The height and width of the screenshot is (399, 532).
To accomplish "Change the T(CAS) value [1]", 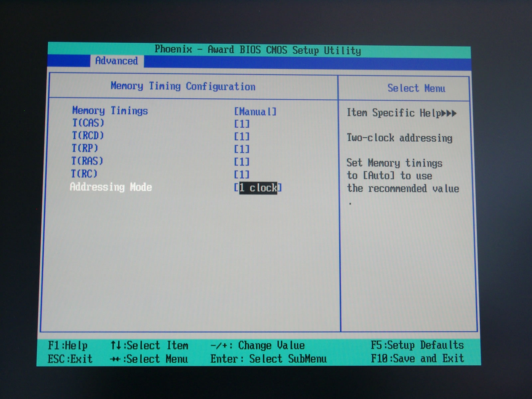I will point(242,124).
